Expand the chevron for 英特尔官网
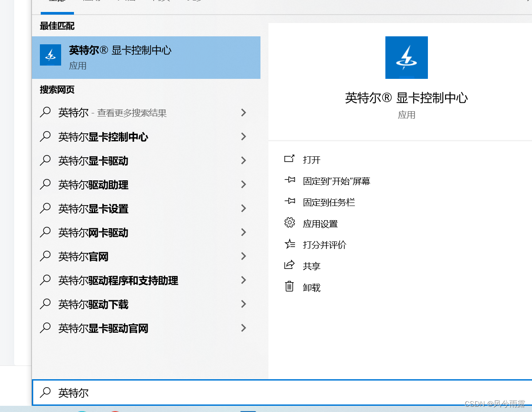Viewport: 532px width, 412px height. [243, 256]
